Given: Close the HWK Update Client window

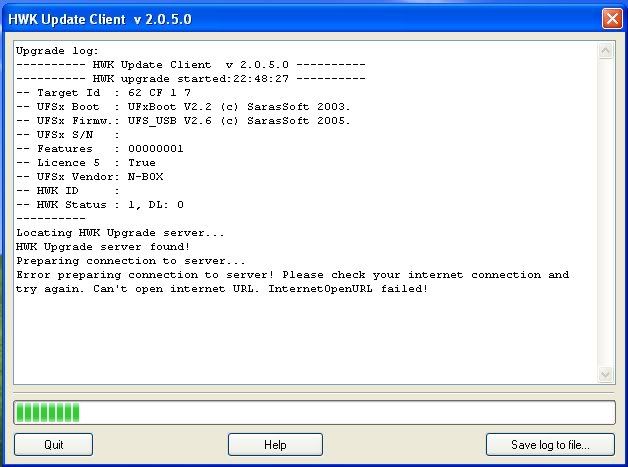Looking at the screenshot, I should point(612,18).
